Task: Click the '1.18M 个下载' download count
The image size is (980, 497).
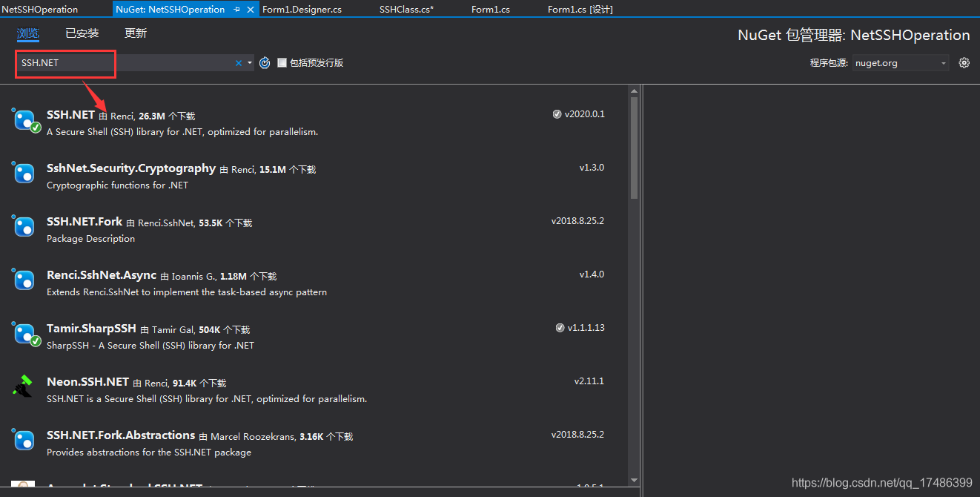Action: point(248,277)
